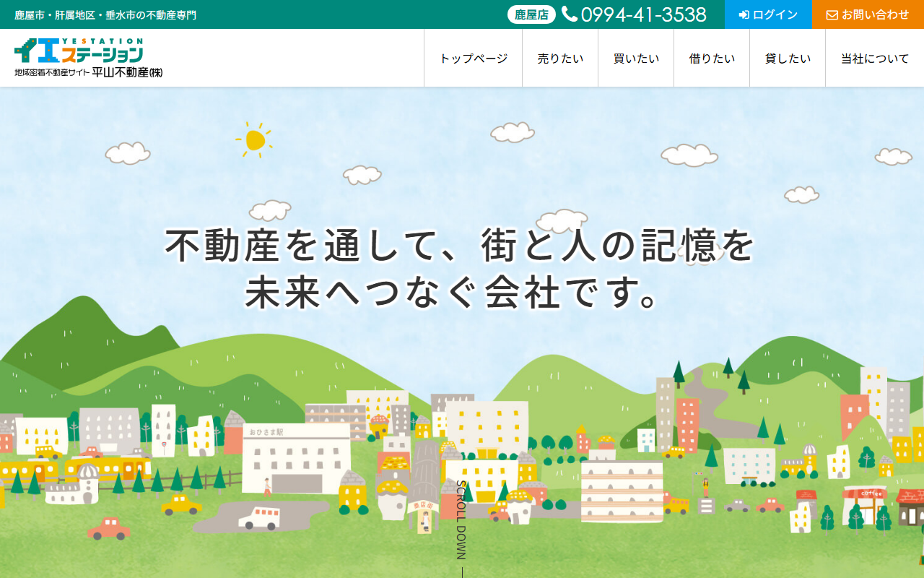The image size is (924, 578).
Task: Click the headline line 未来へつなぐ会社です。
Action: pos(453,292)
